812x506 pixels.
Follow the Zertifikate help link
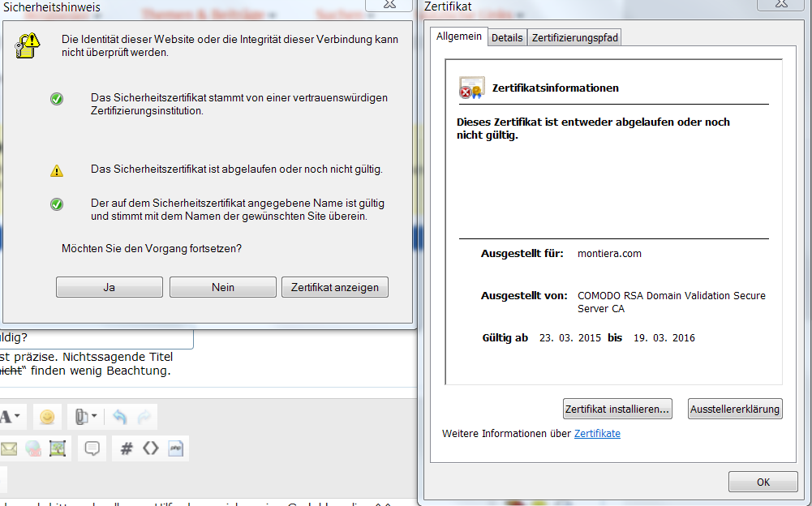[x=597, y=434]
